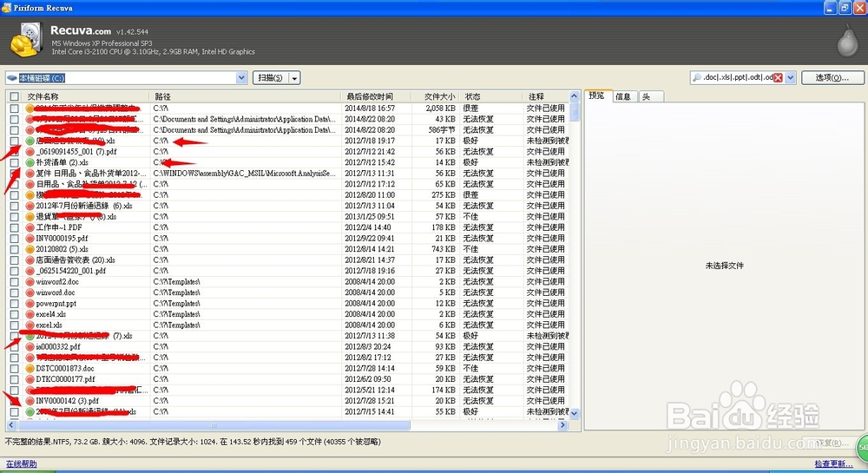Viewport: 868px width, 473px height.
Task: Click red status icon of INV0000195.pdf
Action: [30, 239]
